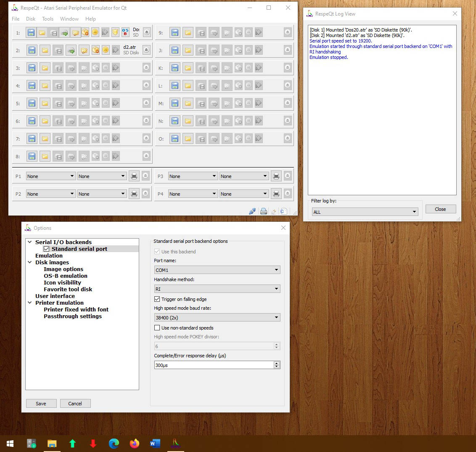
Task: Click 'Serial port speed set to 19200.' log line
Action: (x=341, y=41)
